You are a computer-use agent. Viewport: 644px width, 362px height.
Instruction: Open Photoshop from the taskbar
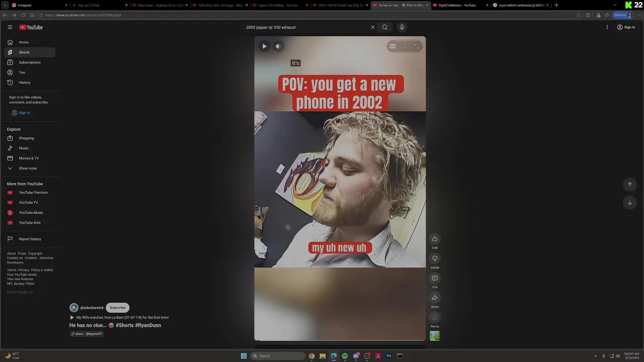(x=389, y=356)
